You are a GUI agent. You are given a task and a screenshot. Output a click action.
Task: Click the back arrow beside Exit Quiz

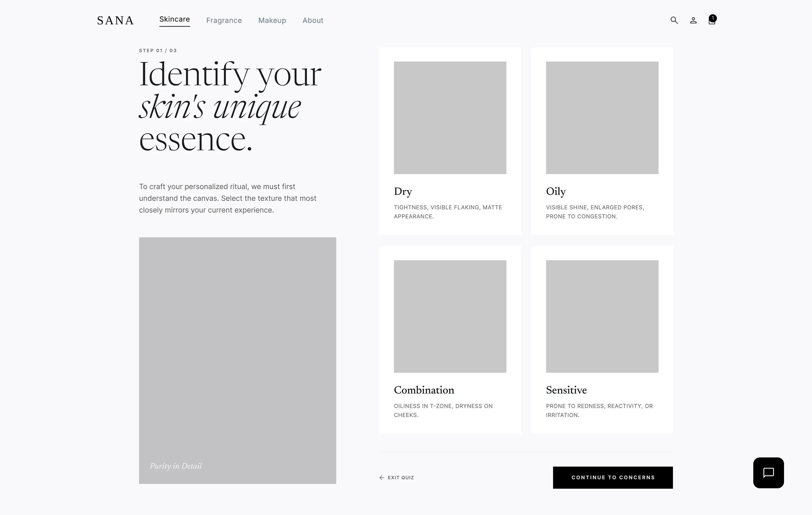tap(382, 477)
